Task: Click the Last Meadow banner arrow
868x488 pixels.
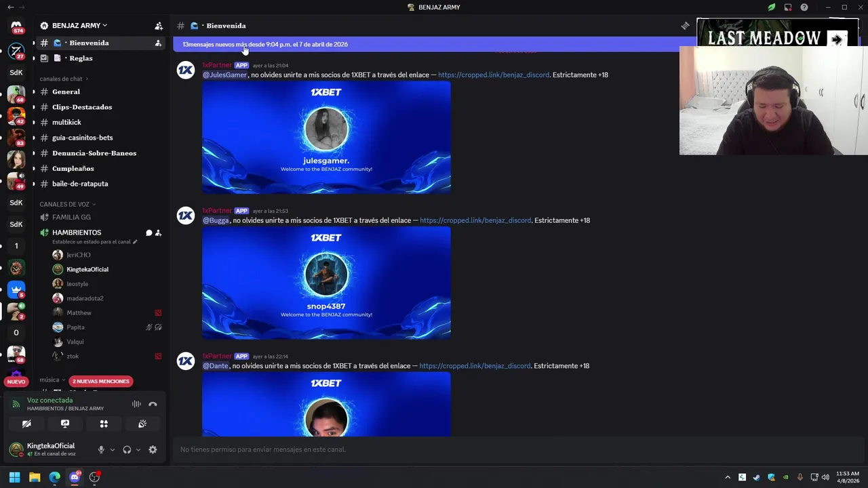Action: pos(837,39)
